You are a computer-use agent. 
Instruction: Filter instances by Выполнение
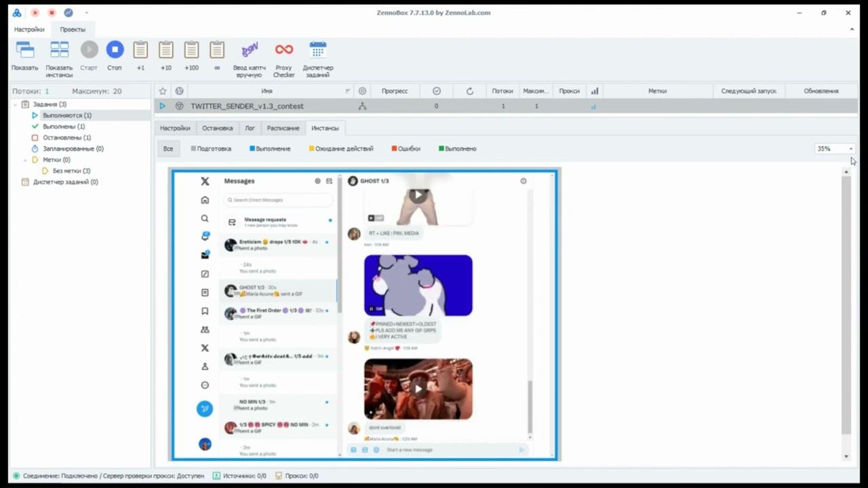[270, 148]
